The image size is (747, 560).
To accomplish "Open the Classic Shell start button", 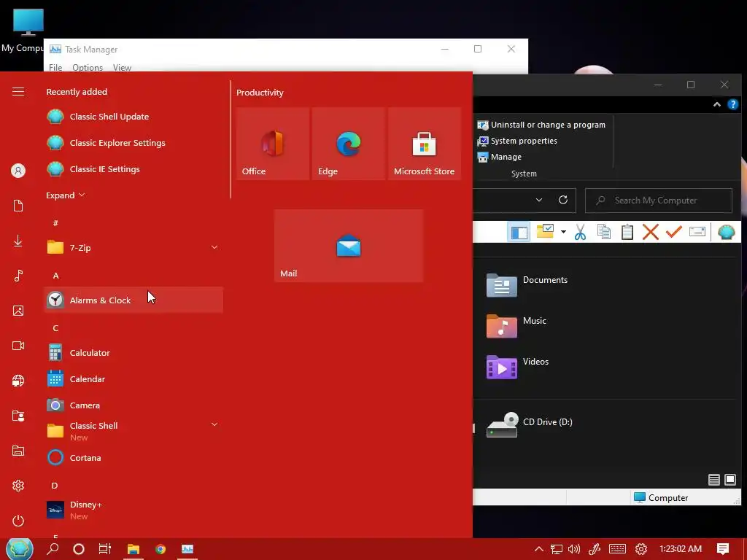I will (x=19, y=548).
